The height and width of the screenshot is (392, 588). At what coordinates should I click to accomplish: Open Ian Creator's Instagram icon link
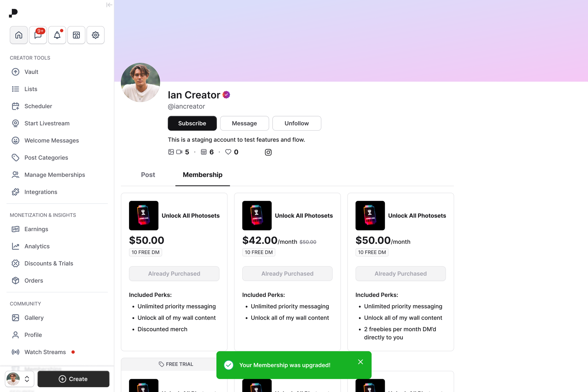[268, 152]
